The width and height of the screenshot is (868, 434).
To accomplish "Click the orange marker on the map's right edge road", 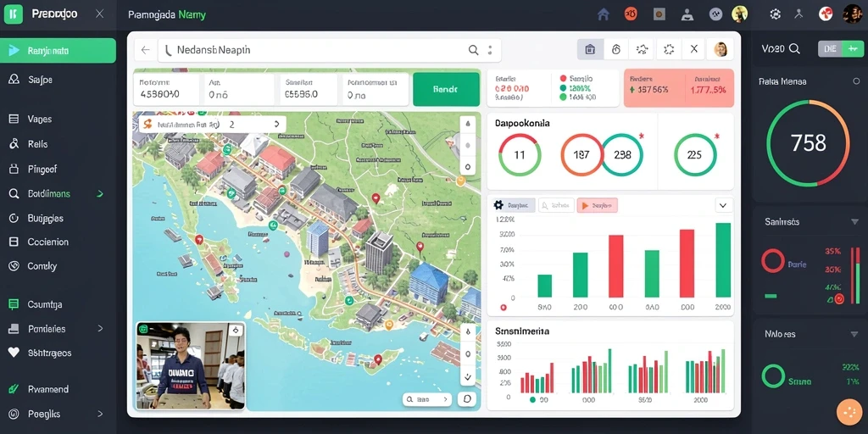I will (x=460, y=181).
